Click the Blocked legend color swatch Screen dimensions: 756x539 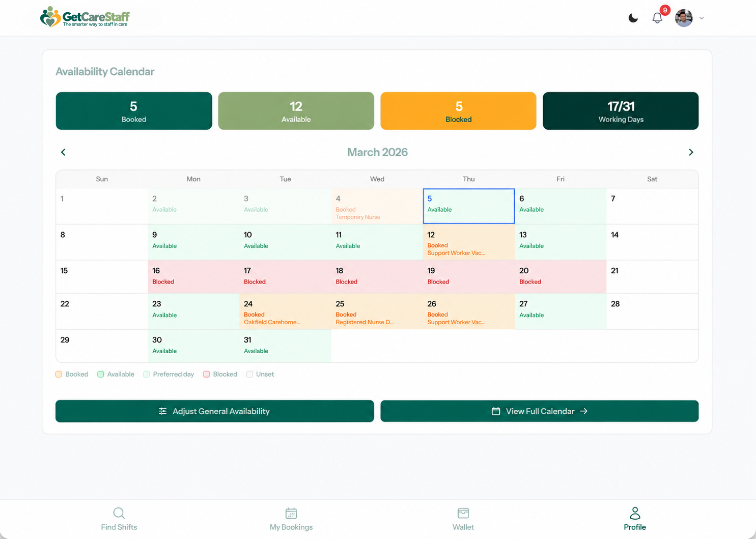point(207,374)
